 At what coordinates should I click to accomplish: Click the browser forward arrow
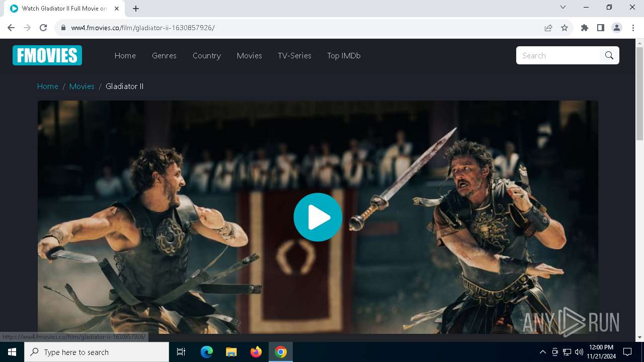(27, 28)
